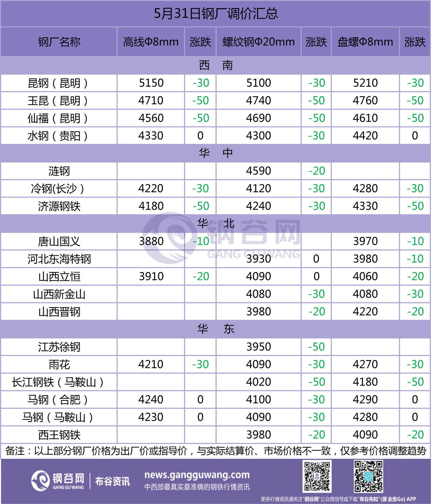Click the 4180 price in 长江钢铁 row
The image size is (431, 504).
[x=365, y=382]
